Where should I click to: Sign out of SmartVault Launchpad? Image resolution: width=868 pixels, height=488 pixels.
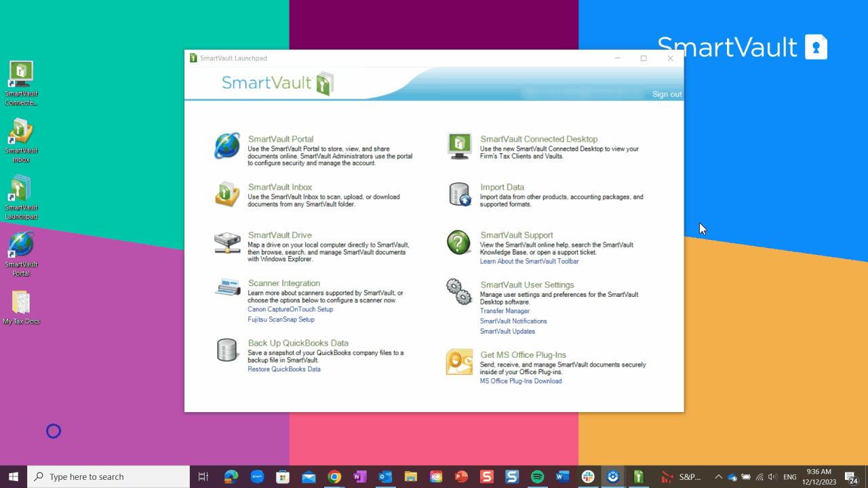pos(667,94)
